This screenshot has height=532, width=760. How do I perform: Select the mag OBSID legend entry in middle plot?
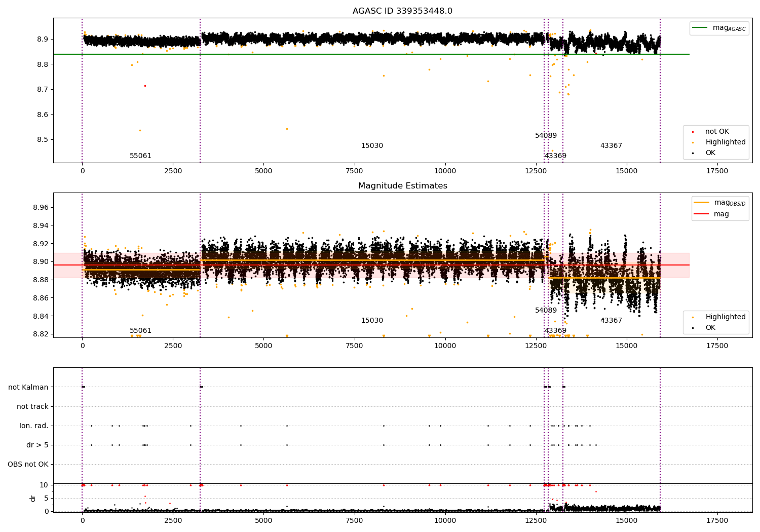point(720,203)
